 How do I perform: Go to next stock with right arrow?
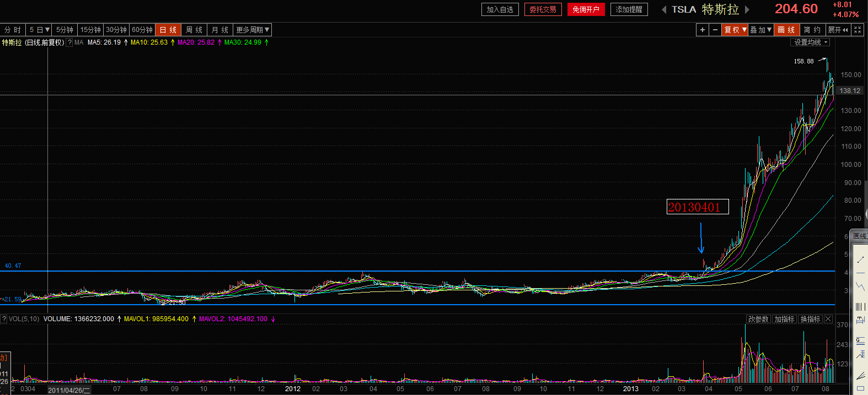pos(747,9)
